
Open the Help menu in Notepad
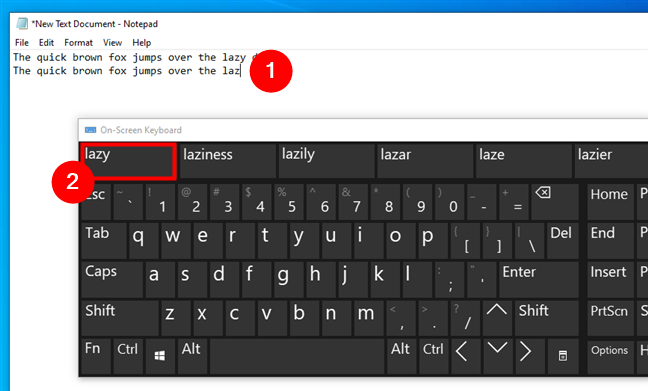click(142, 43)
